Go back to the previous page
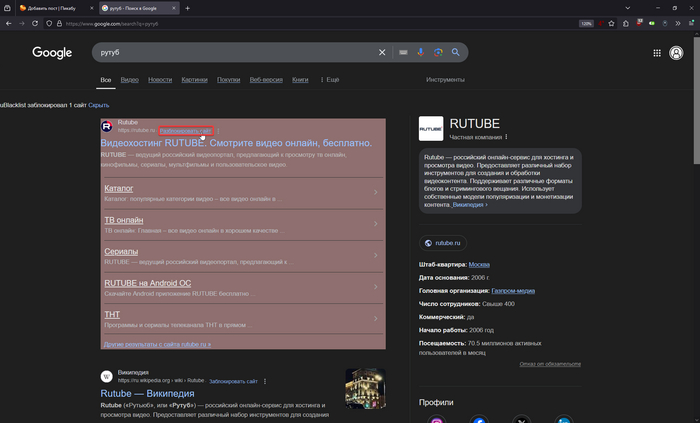Image resolution: width=700 pixels, height=423 pixels. (8, 24)
